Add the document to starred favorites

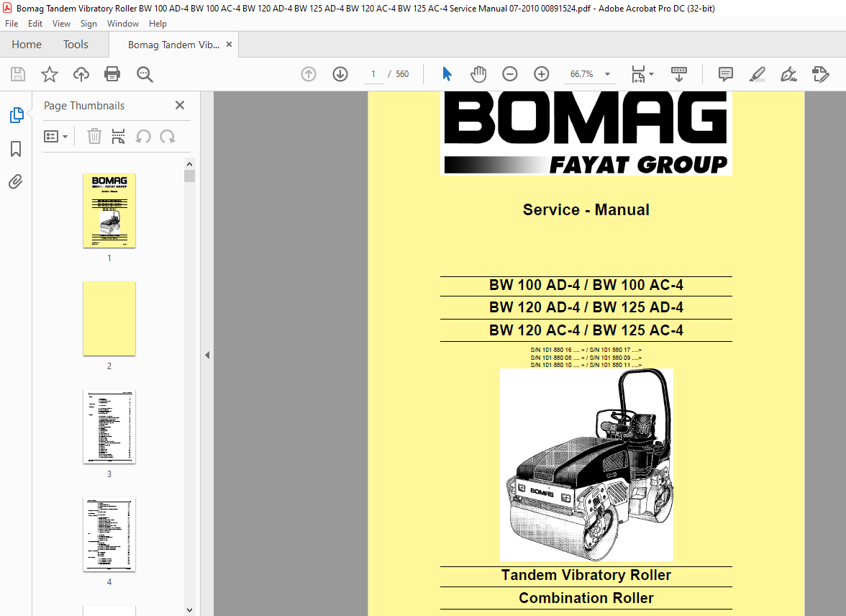(50, 74)
